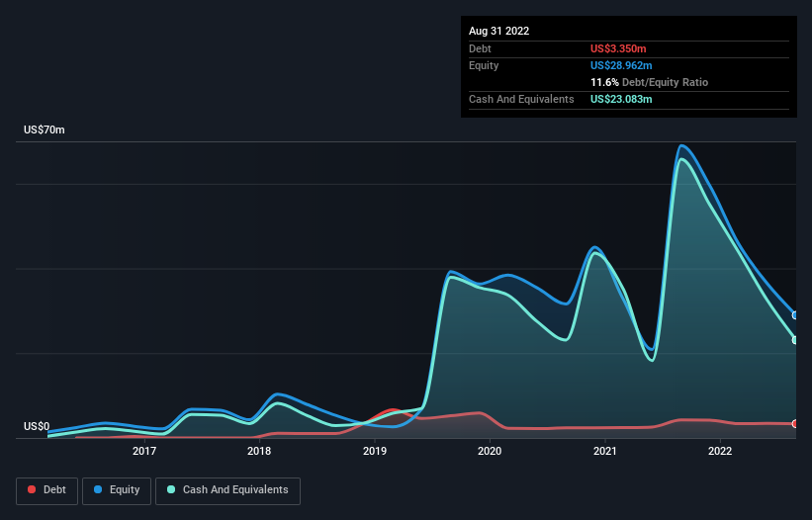Click the US$23.083m cash value

click(x=621, y=99)
